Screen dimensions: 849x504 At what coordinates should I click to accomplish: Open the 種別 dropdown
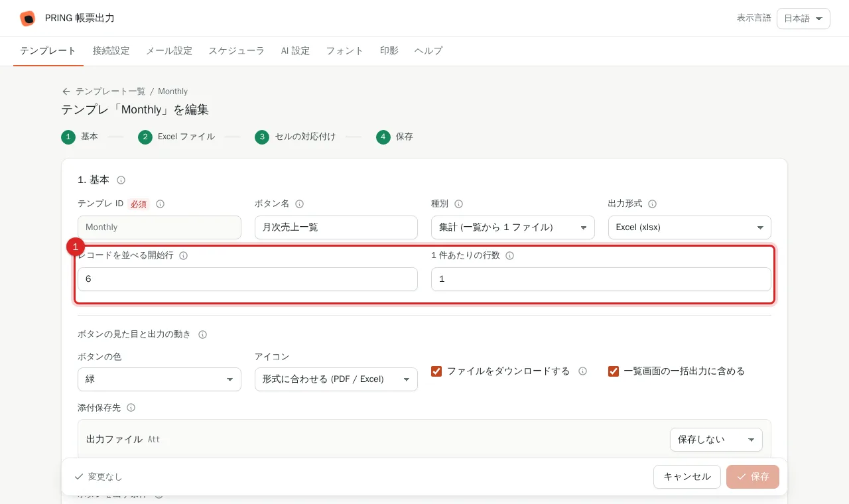point(513,227)
